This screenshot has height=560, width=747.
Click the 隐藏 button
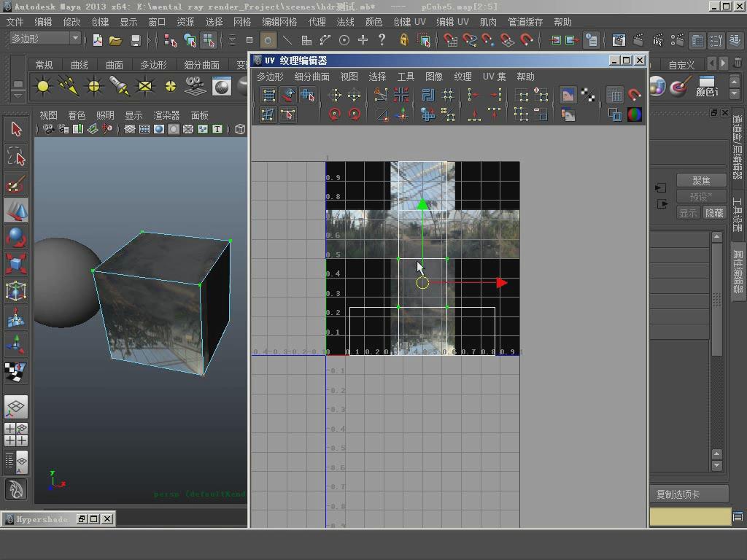click(714, 213)
